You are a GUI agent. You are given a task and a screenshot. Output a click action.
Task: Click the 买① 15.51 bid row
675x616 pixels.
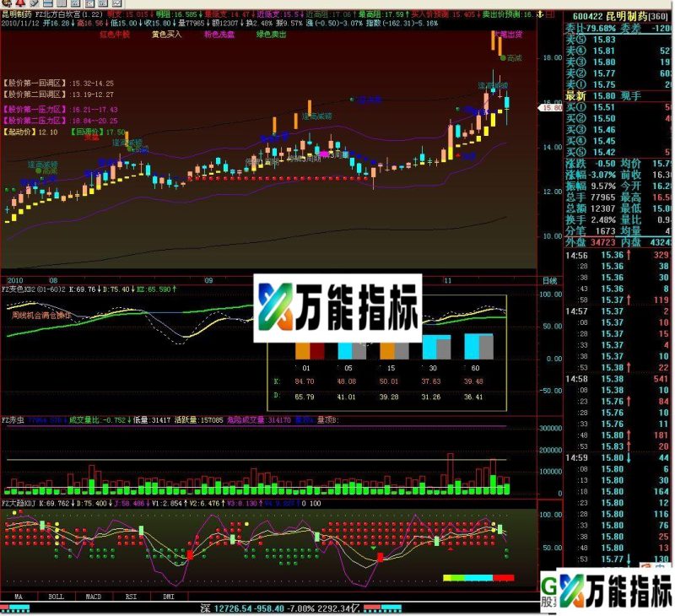coord(619,107)
